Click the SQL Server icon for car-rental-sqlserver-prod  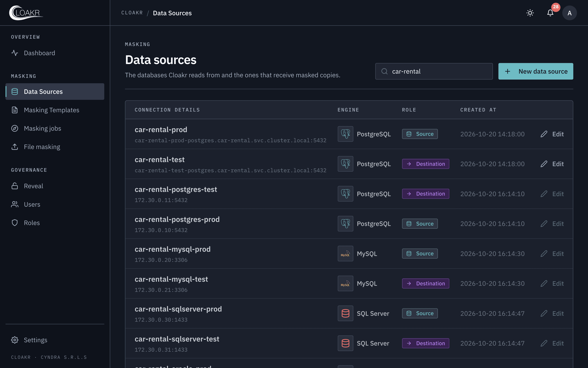[345, 314]
